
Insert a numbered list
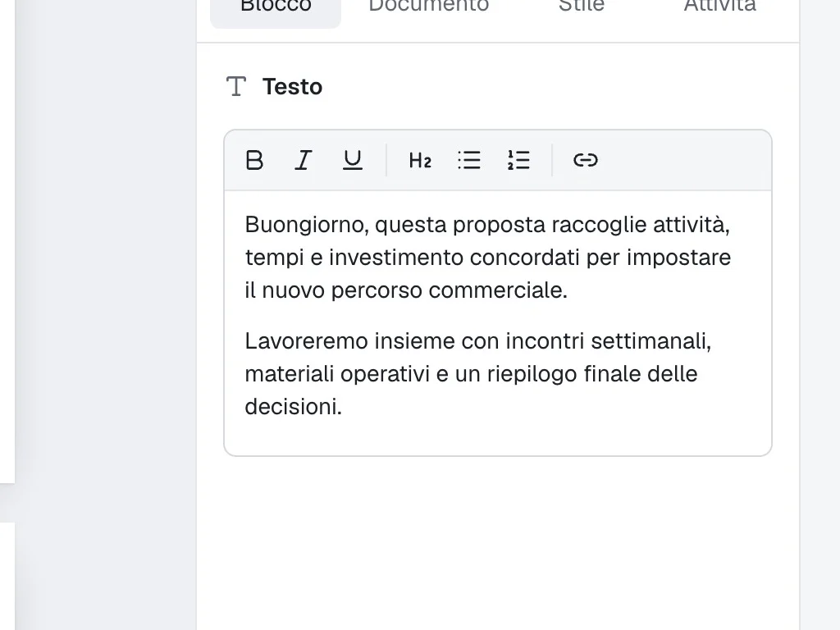pyautogui.click(x=518, y=160)
